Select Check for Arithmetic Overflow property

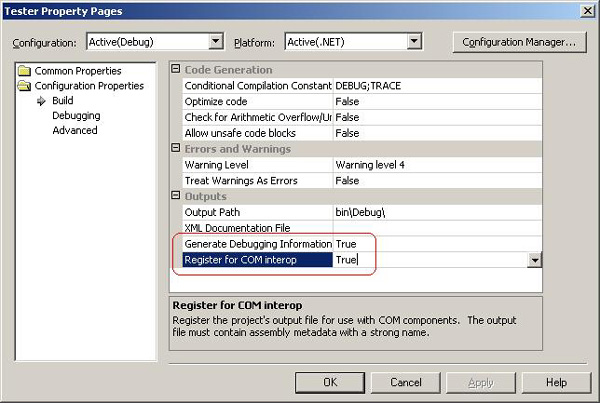point(258,117)
